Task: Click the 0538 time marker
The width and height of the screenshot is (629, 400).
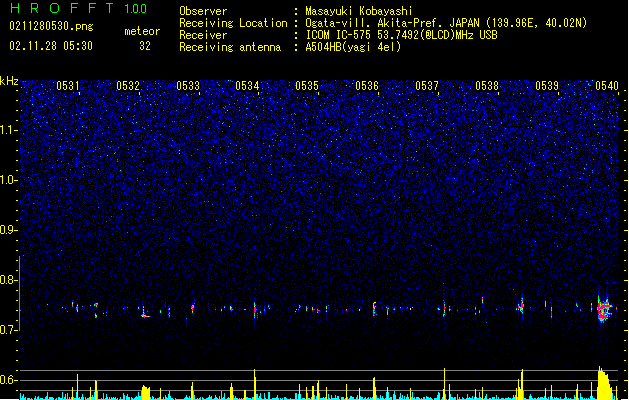Action: (x=487, y=86)
